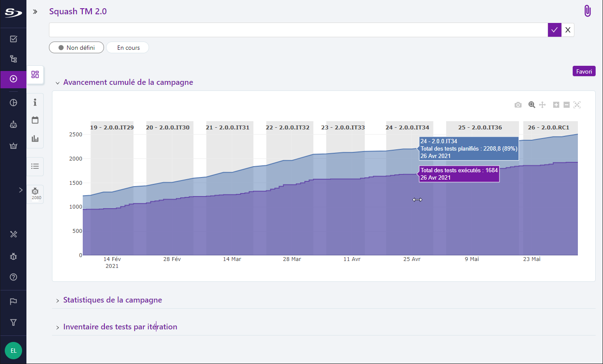Click the camera icon to download plot
Image resolution: width=603 pixels, height=364 pixels.
tap(518, 105)
